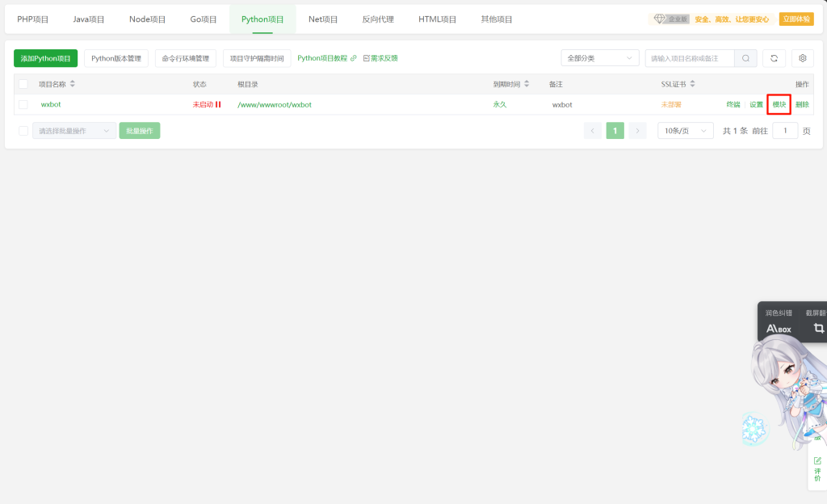Click the project name search input field
The width and height of the screenshot is (827, 504).
pyautogui.click(x=689, y=58)
